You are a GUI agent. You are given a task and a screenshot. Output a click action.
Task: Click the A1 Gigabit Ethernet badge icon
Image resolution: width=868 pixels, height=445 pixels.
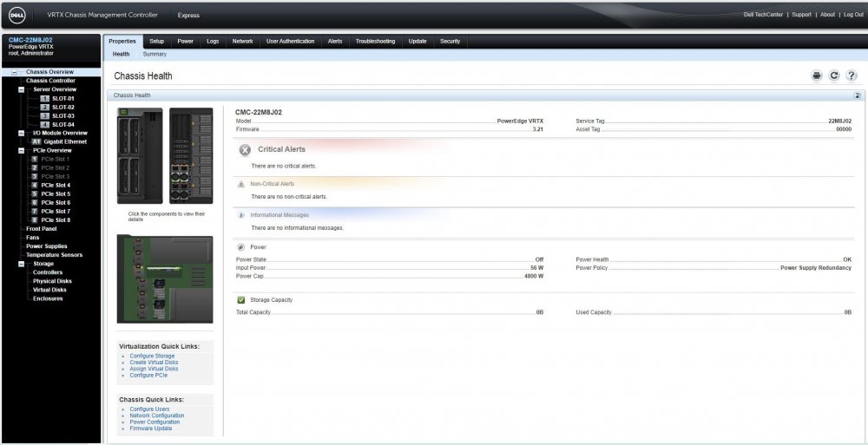coord(36,141)
